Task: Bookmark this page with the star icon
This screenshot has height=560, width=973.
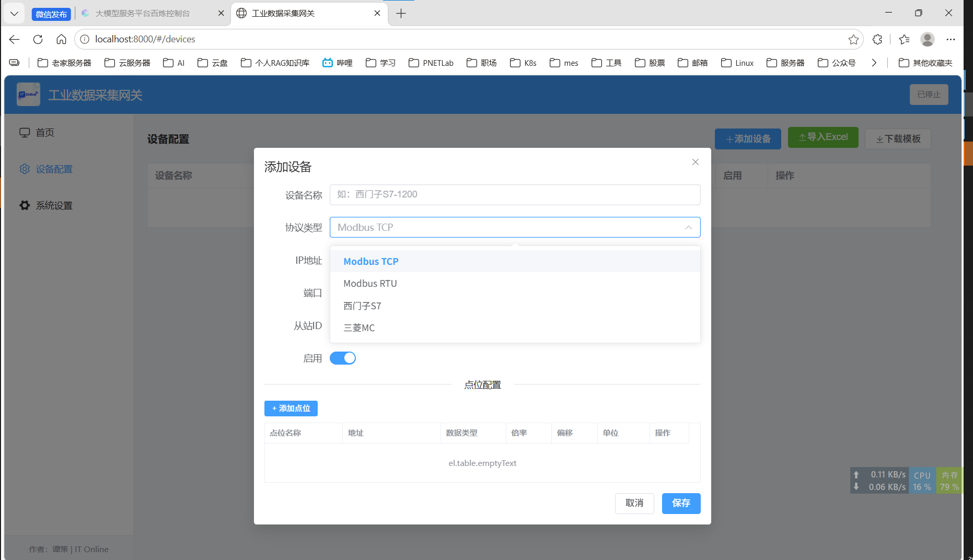Action: 853,39
